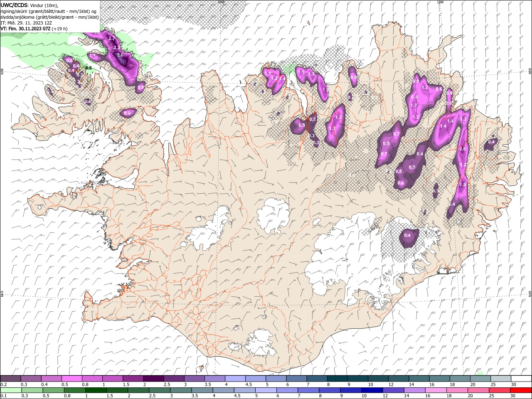Screen dimensions: 532x399
Task: Click the deep blue lower swatch labeled 10
Action: 372,390
